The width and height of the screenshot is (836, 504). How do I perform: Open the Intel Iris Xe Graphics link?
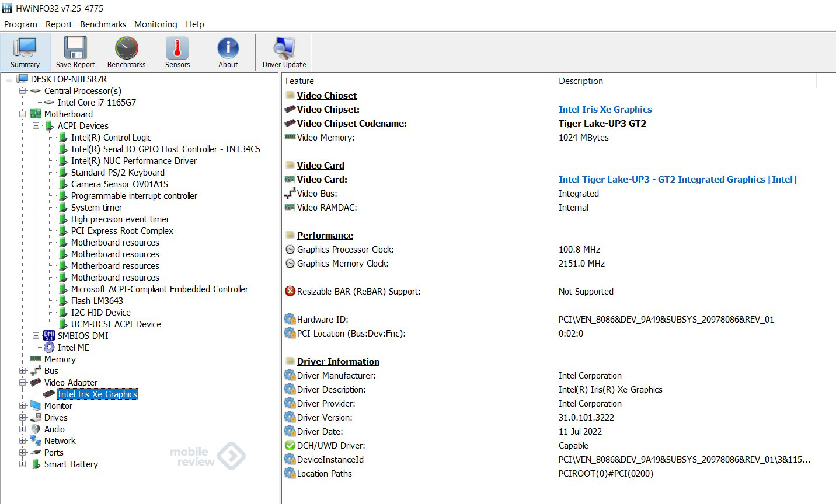605,109
